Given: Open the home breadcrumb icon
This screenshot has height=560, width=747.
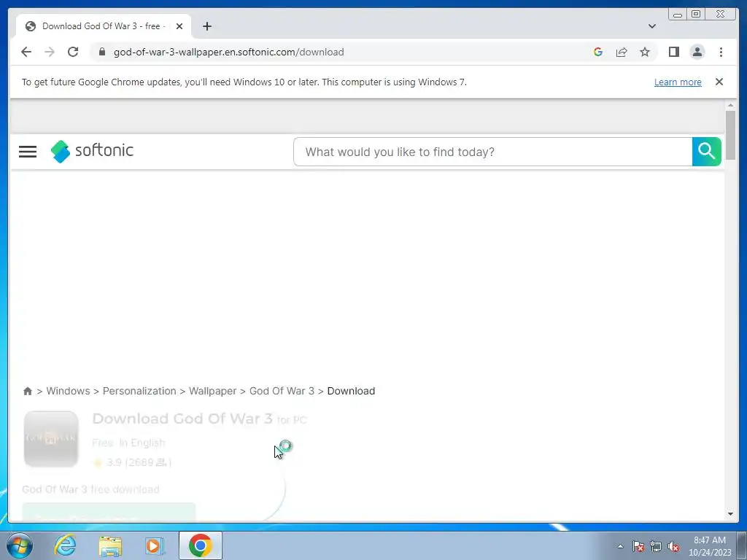Looking at the screenshot, I should (x=28, y=391).
